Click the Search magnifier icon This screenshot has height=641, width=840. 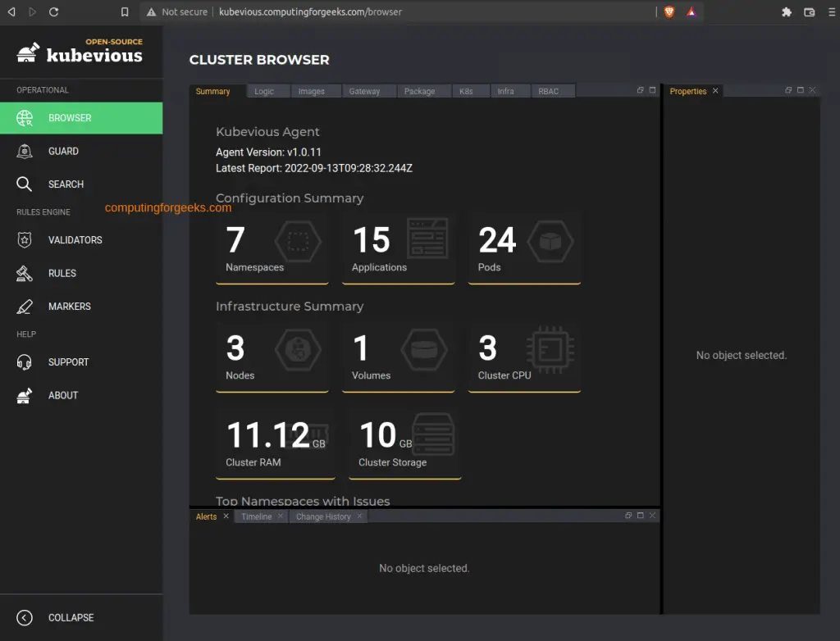(24, 184)
